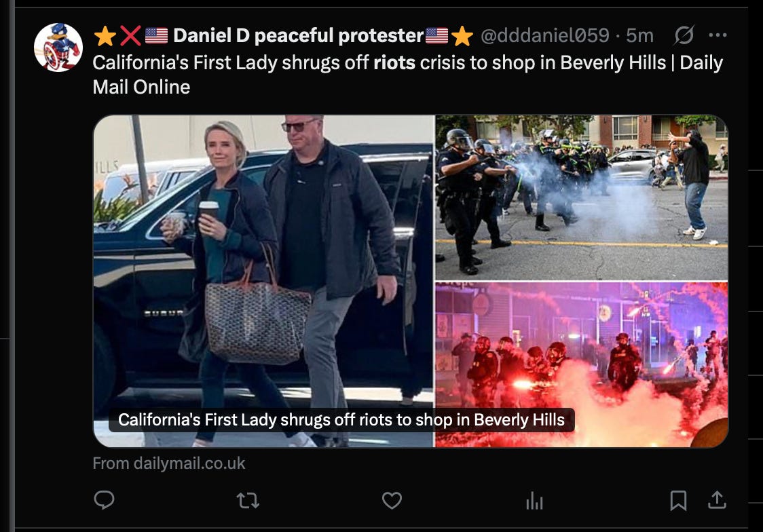Repost this tweet with retweet icon

pyautogui.click(x=248, y=500)
